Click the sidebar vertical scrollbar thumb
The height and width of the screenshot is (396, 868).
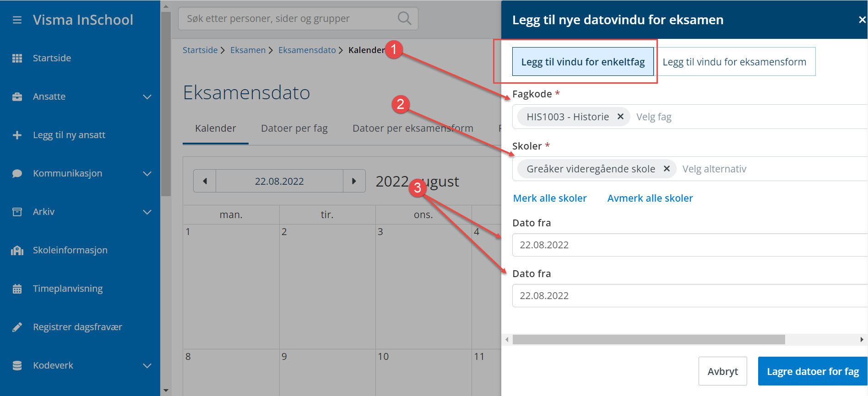(x=166, y=104)
